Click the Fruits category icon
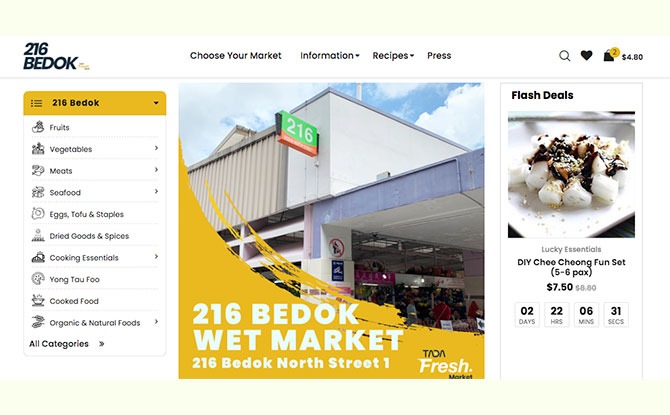This screenshot has height=415, width=670. coord(38,127)
